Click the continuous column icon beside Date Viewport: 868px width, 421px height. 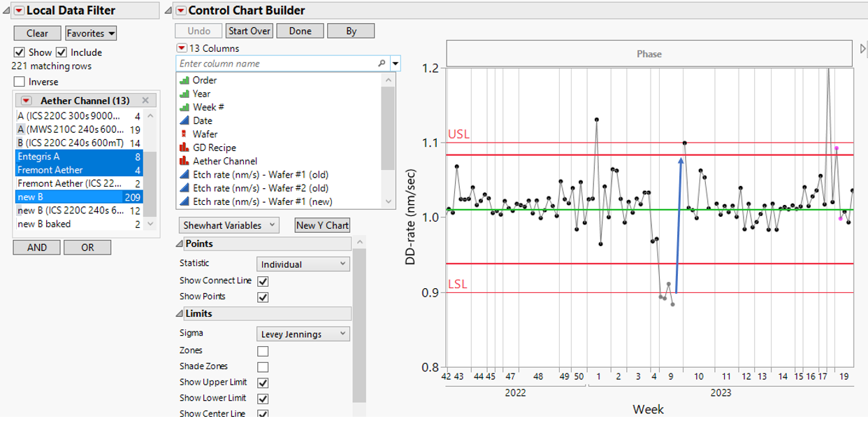point(186,120)
